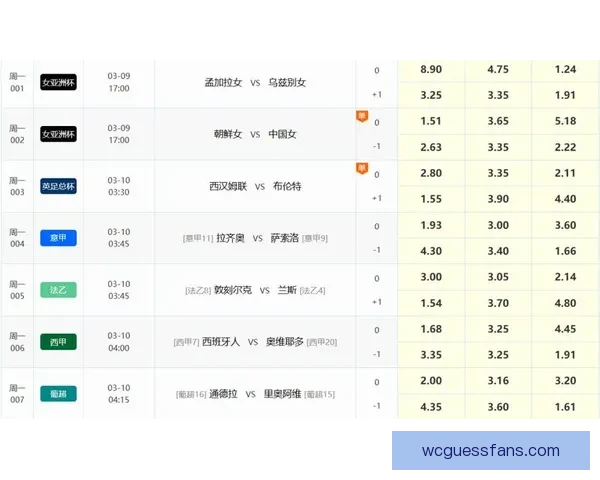Screen dimensions: 600x480
Task: Choose handicap odds 4.80 in match 005
Action: [566, 303]
